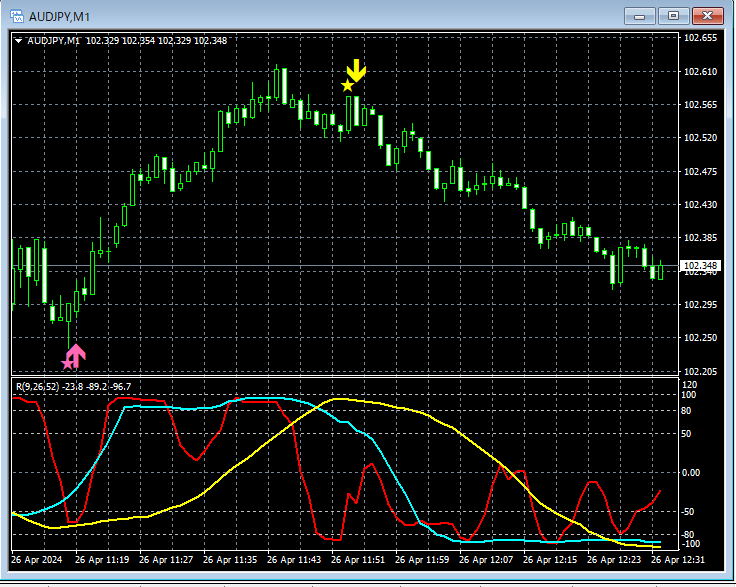Screen dimensions: 736x587
Task: Click the 120 level on indicator scale
Action: point(689,385)
